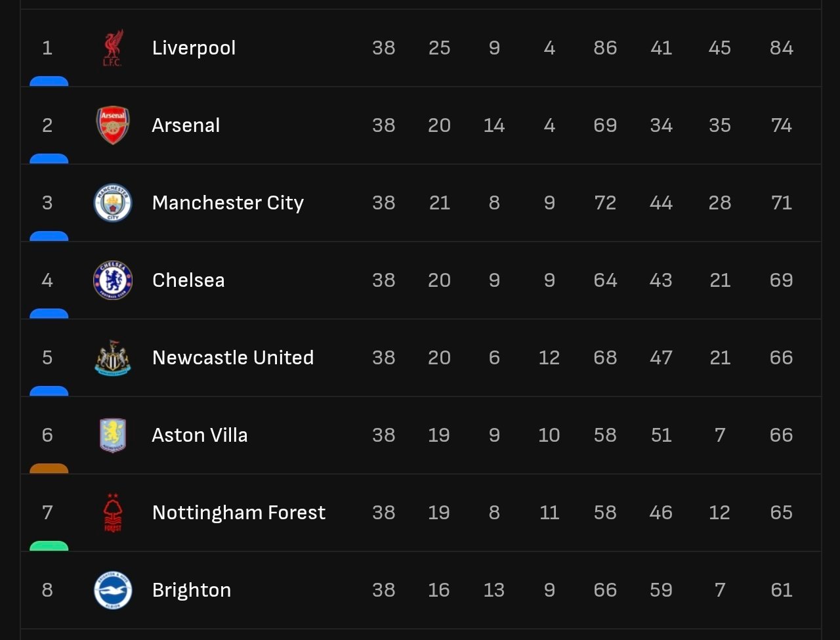The width and height of the screenshot is (840, 640).
Task: Click the Brighton club badge
Action: (113, 590)
